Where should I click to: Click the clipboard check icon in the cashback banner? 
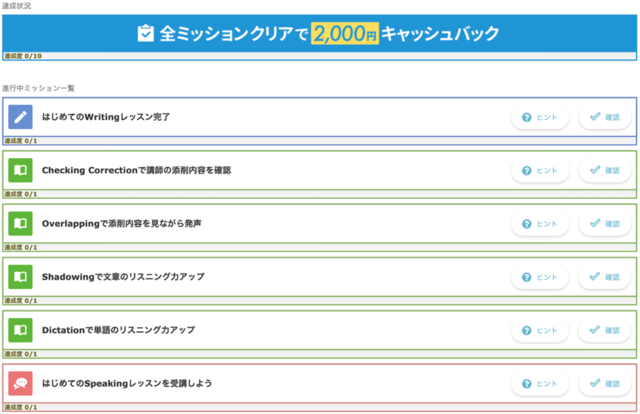[146, 33]
